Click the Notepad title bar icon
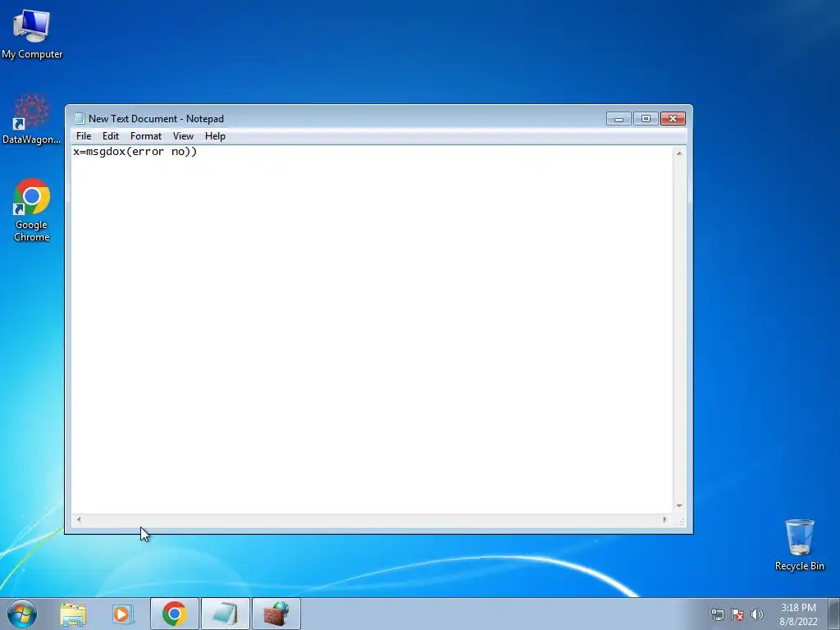 (80, 118)
